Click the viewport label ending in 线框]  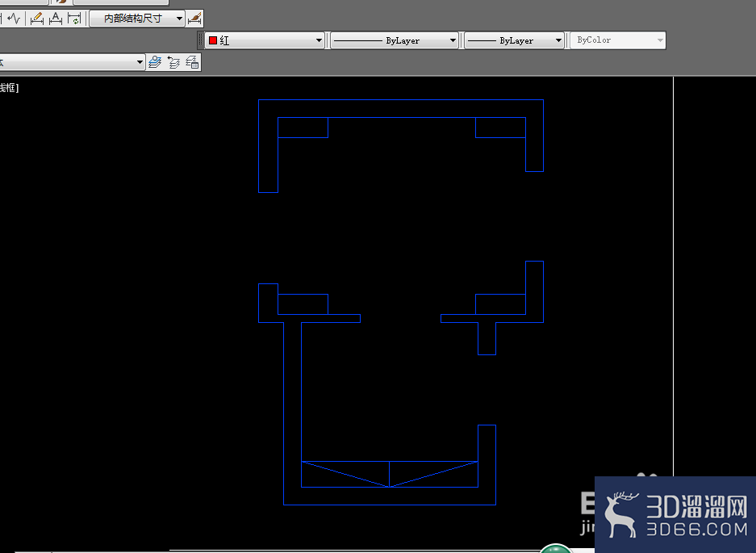(x=9, y=88)
